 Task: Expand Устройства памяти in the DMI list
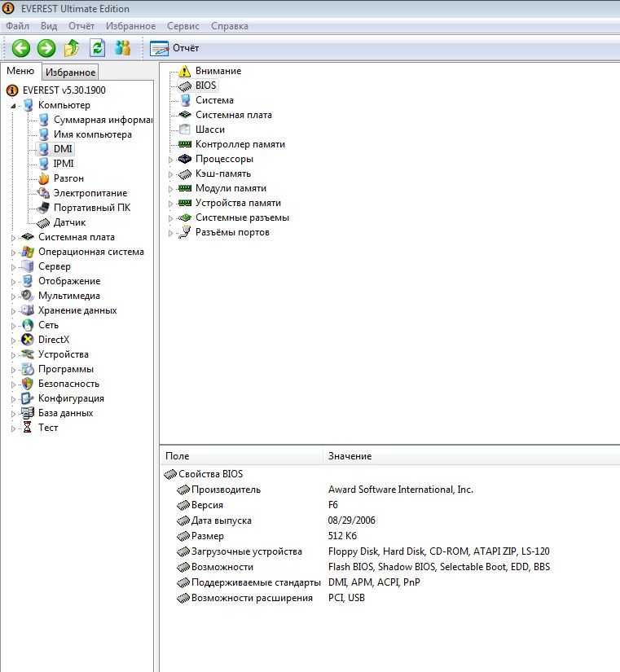(170, 204)
